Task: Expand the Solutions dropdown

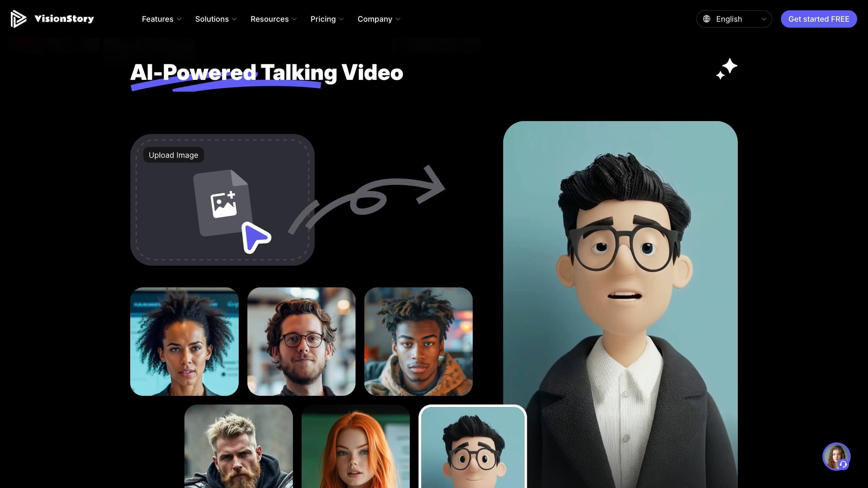Action: (216, 19)
